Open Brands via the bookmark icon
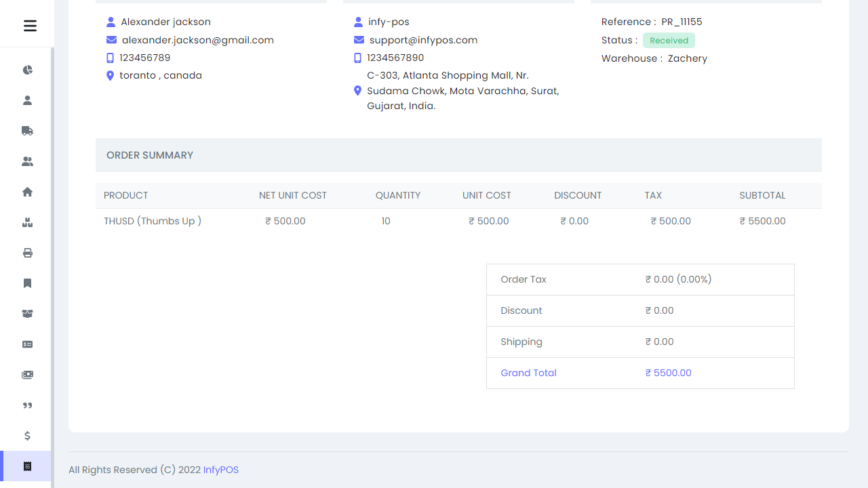 pos(27,283)
